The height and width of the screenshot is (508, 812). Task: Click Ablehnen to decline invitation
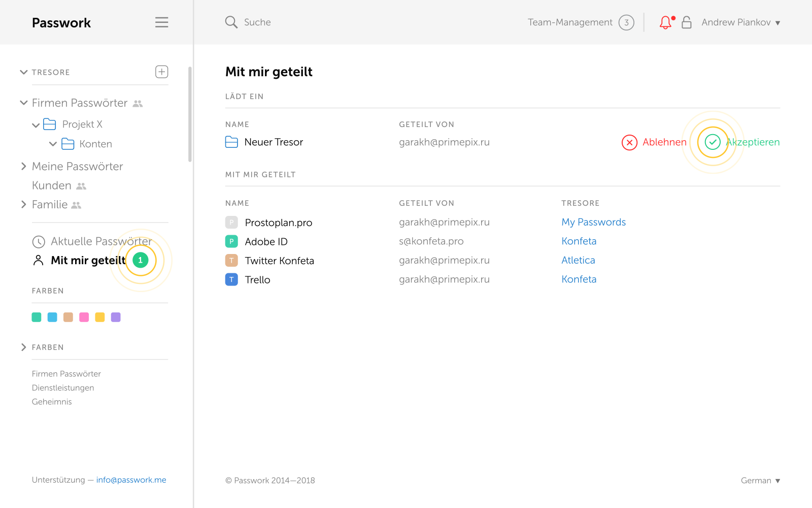click(664, 142)
